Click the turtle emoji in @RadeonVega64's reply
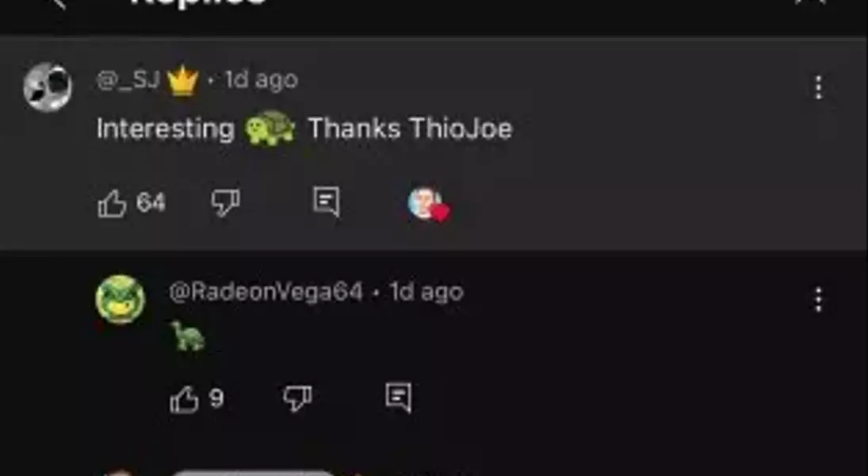Image resolution: width=868 pixels, height=476 pixels. [188, 336]
